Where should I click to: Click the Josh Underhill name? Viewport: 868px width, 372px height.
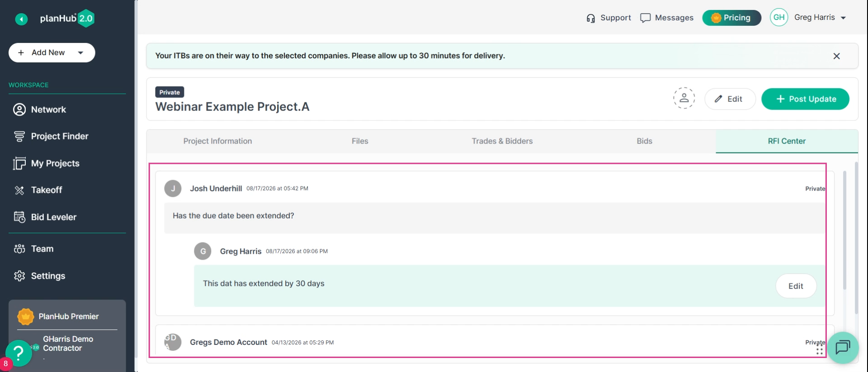216,189
